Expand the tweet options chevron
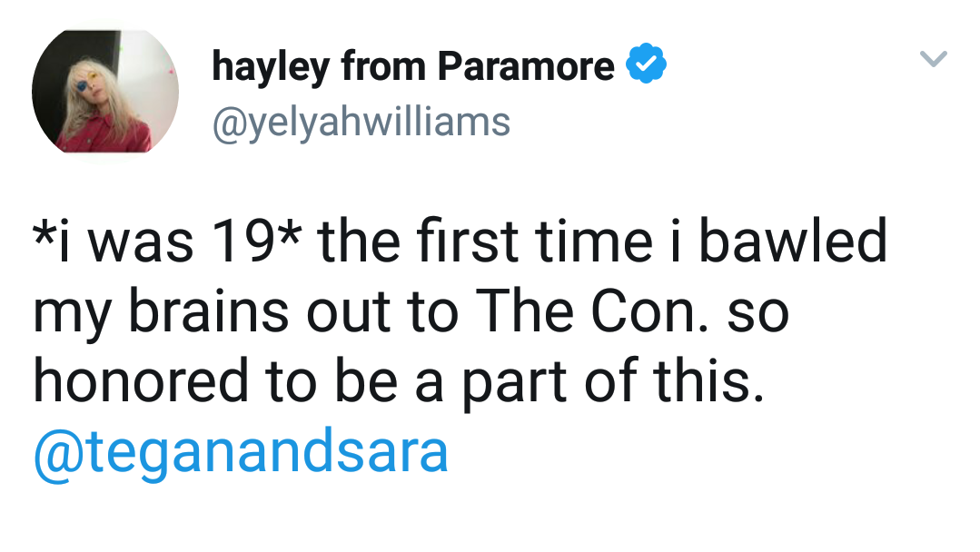980x552 pixels. point(934,59)
